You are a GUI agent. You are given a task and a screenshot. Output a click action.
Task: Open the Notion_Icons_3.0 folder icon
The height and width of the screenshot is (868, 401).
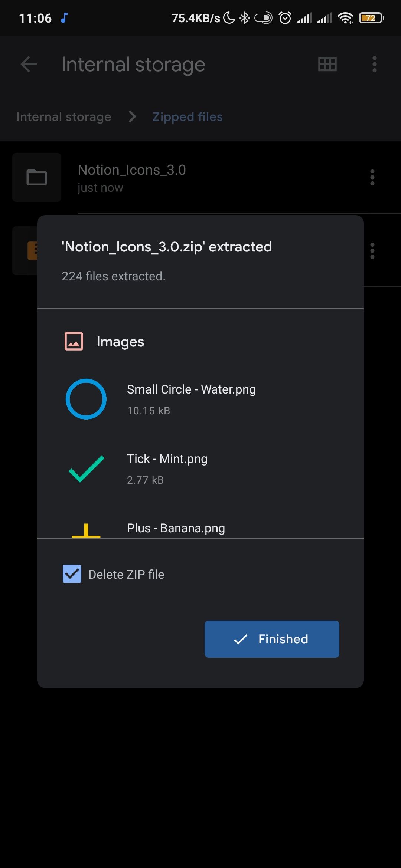[x=36, y=177]
